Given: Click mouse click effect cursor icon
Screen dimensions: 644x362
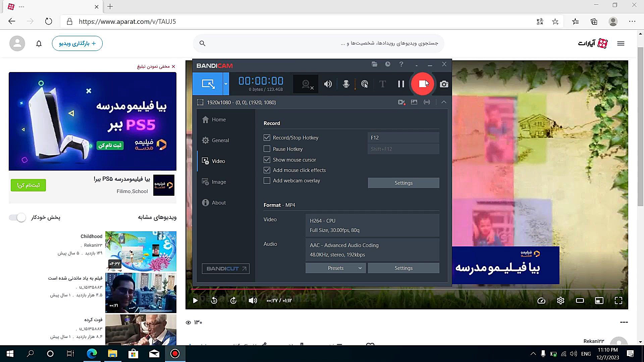Looking at the screenshot, I should [x=365, y=84].
